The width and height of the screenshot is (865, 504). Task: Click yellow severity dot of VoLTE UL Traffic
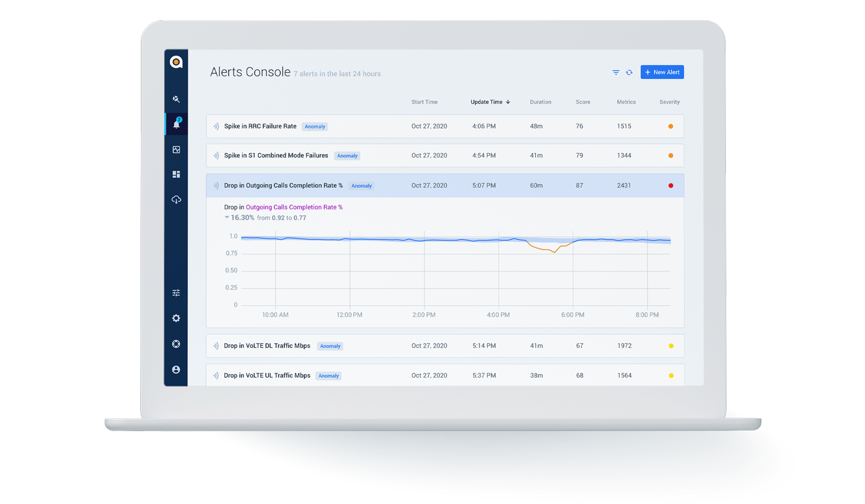(x=671, y=376)
